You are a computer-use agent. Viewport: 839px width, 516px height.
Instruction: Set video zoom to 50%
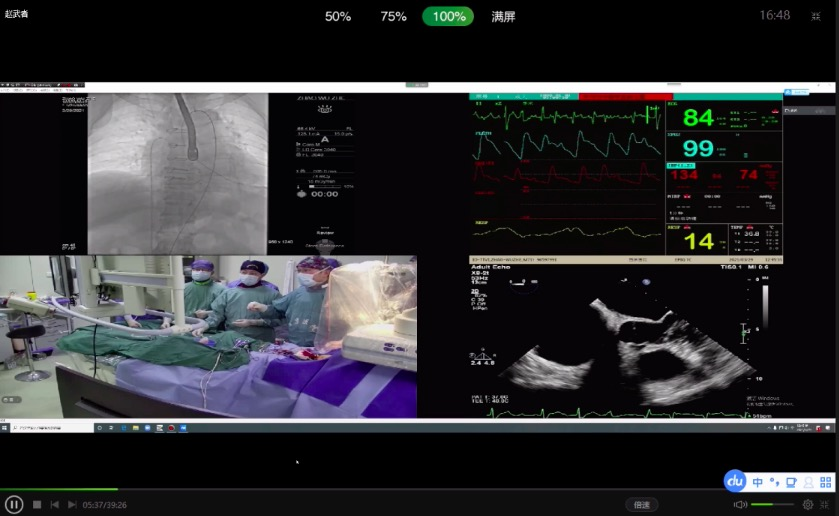(338, 16)
